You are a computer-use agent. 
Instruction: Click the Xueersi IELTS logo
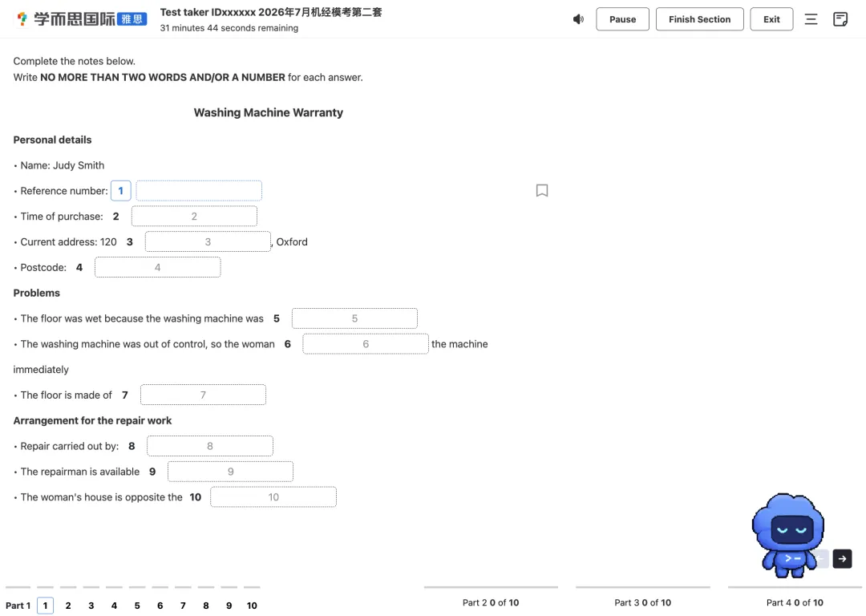tap(82, 18)
